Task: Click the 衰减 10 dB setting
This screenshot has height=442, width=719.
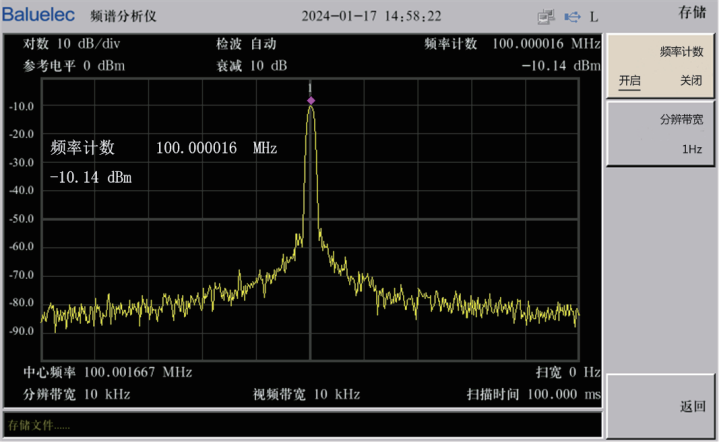Action: (252, 65)
